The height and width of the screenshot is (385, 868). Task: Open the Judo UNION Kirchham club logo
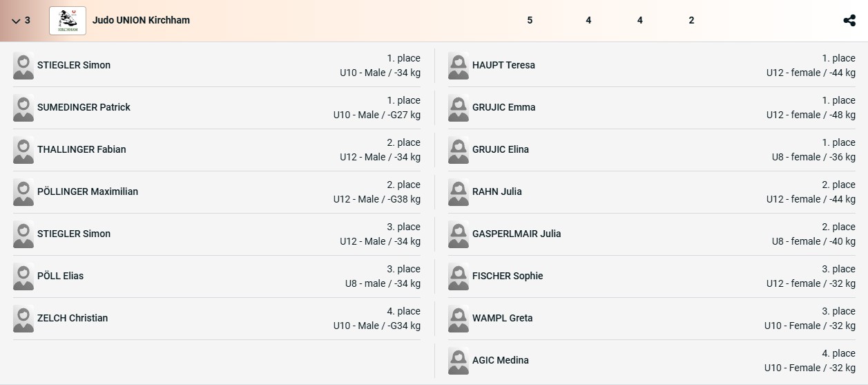point(68,21)
